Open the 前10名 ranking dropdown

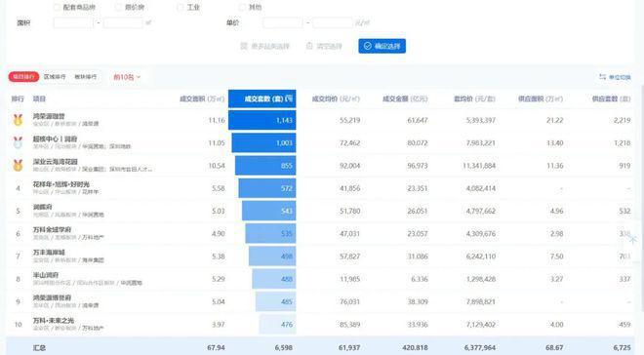click(x=127, y=77)
